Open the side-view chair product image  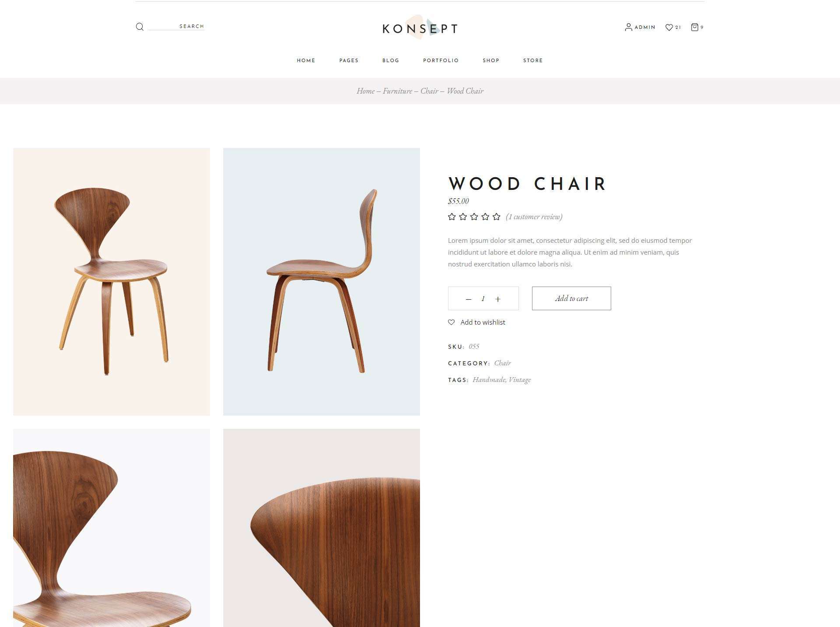[x=322, y=282]
